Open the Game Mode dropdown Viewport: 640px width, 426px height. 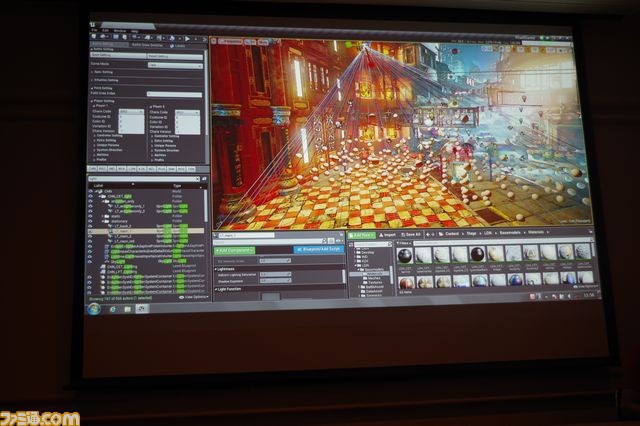[175, 65]
